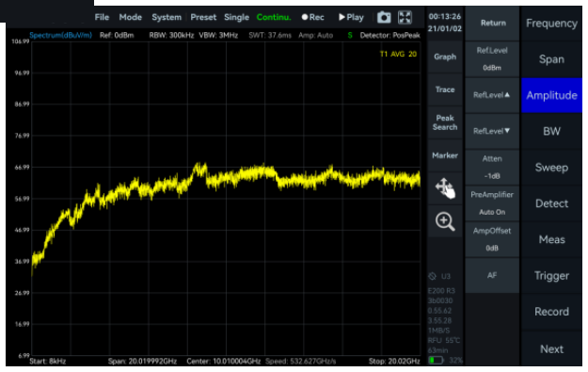Screen dimensions: 588x372
Task: Select the pan/move hand tool
Action: 445,188
